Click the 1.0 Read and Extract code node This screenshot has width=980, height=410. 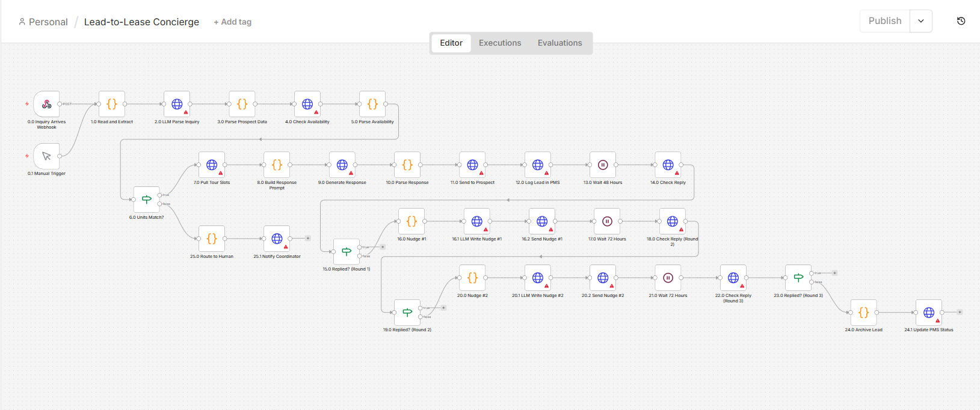click(112, 104)
